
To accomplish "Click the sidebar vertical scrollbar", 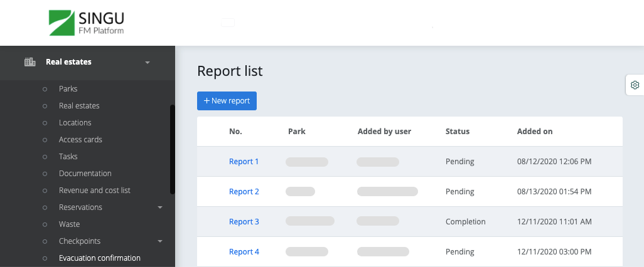I will click(173, 149).
